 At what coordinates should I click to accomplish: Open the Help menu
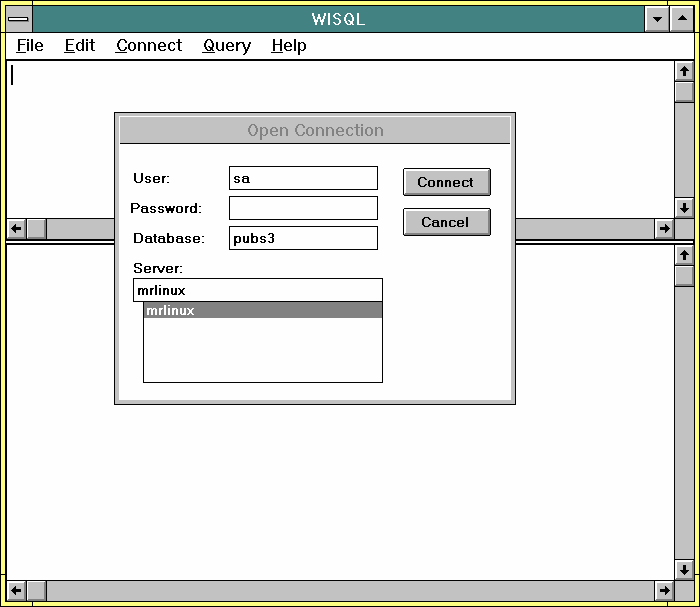tap(289, 46)
